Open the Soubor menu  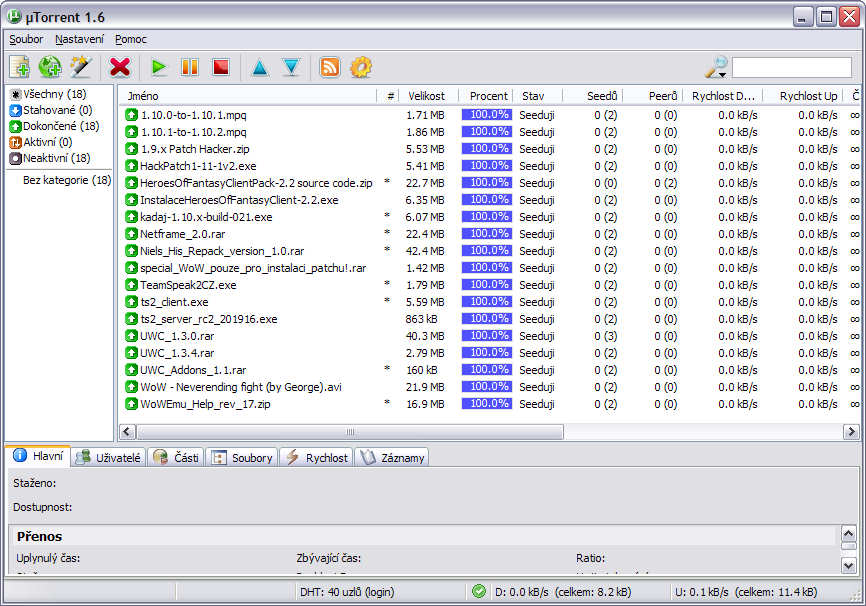pyautogui.click(x=26, y=39)
